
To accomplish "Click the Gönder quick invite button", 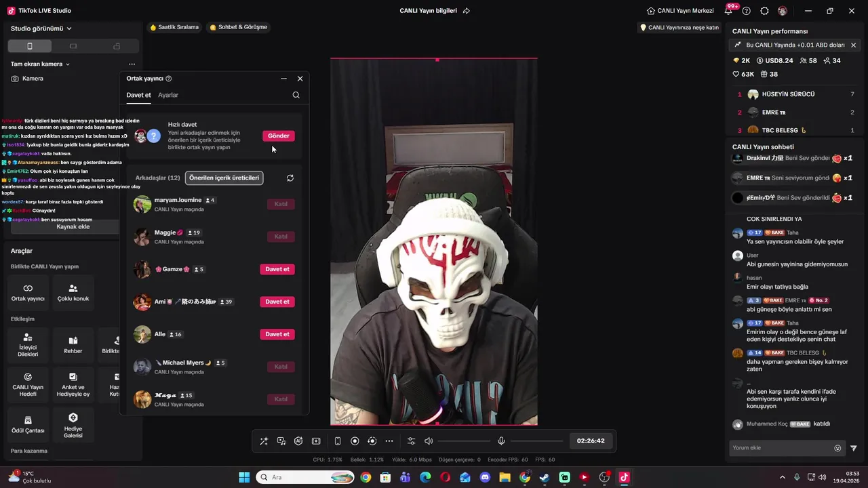I will coord(279,136).
